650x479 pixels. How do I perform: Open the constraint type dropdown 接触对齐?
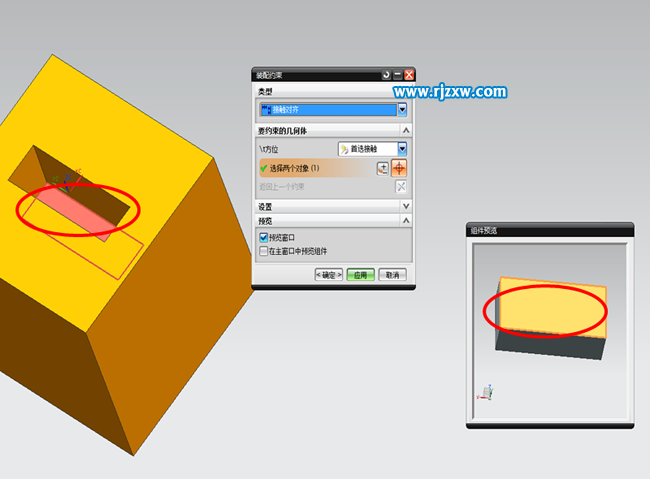[402, 110]
